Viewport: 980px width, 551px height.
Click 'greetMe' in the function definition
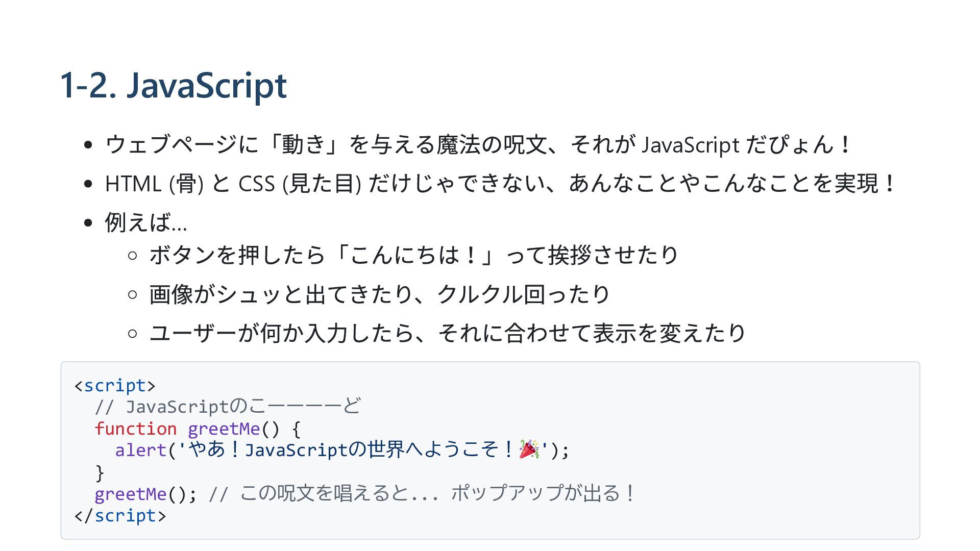[224, 429]
